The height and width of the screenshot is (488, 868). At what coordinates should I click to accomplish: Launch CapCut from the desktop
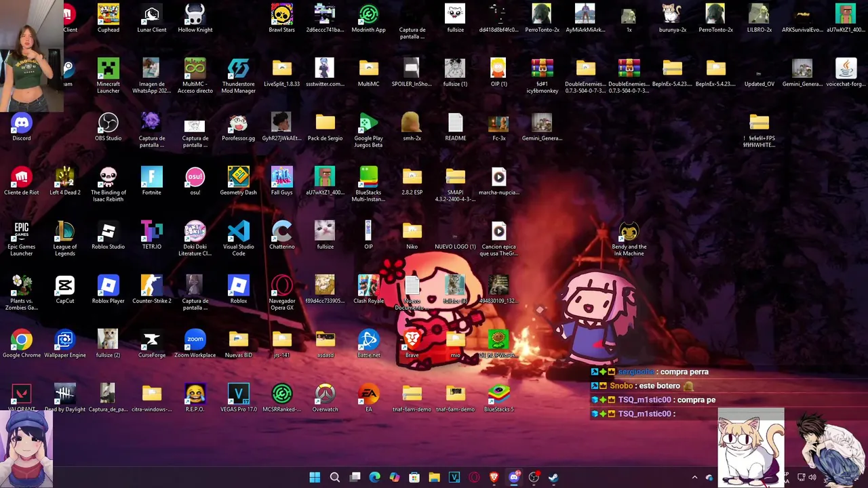point(64,289)
